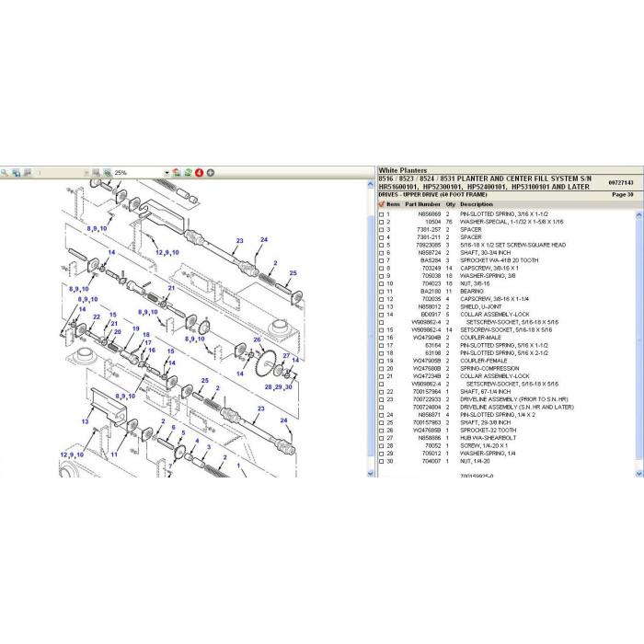Check the box for item 16 coupler-male
The height and width of the screenshot is (644, 644).
[381, 338]
